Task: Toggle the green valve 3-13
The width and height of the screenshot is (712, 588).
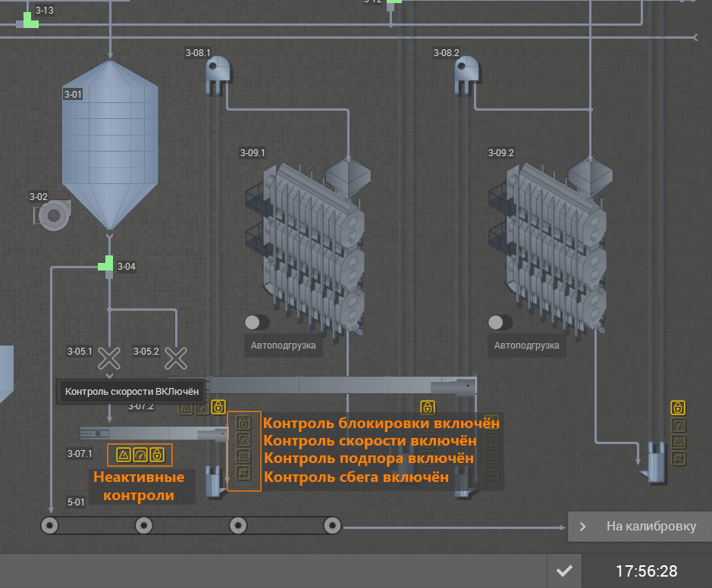Action: [28, 20]
